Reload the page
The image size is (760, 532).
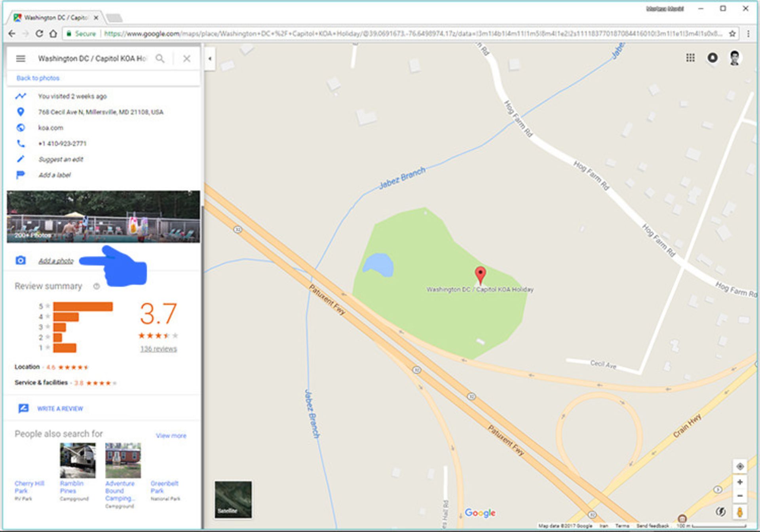coord(39,34)
